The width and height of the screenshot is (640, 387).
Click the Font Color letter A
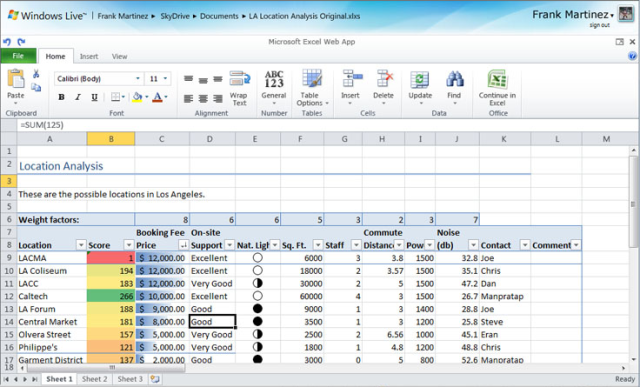[x=157, y=97]
